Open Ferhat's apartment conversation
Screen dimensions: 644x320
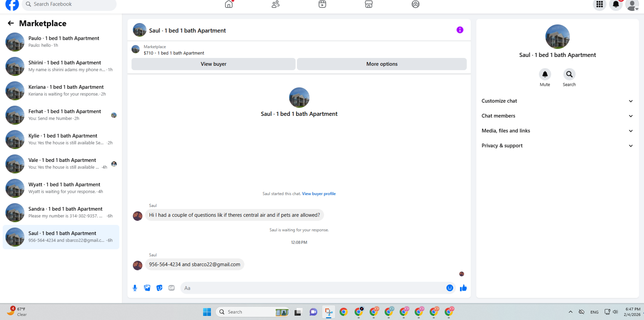coord(61,115)
